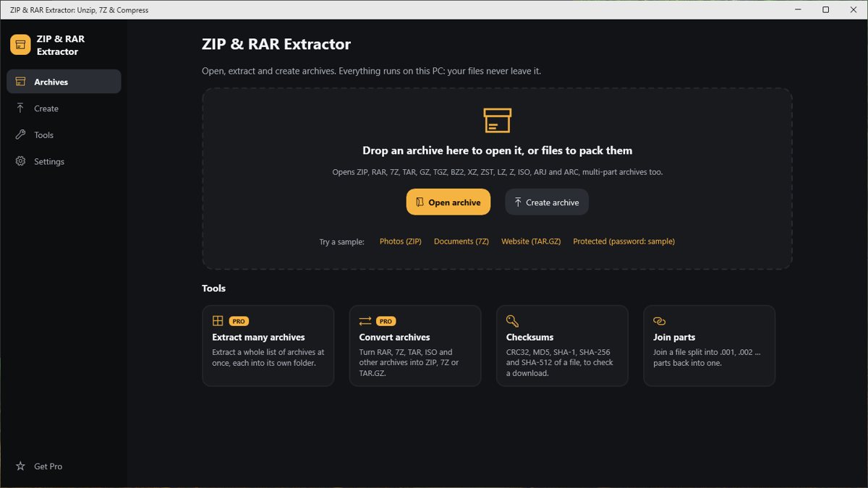Click the Tools wrench icon in sidebar
The height and width of the screenshot is (488, 868).
click(20, 135)
